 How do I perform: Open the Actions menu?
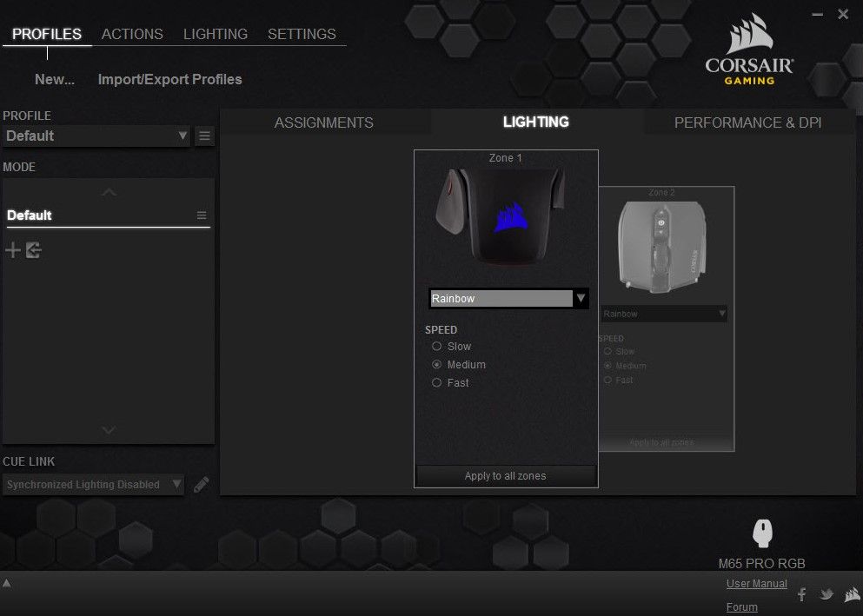coord(132,34)
